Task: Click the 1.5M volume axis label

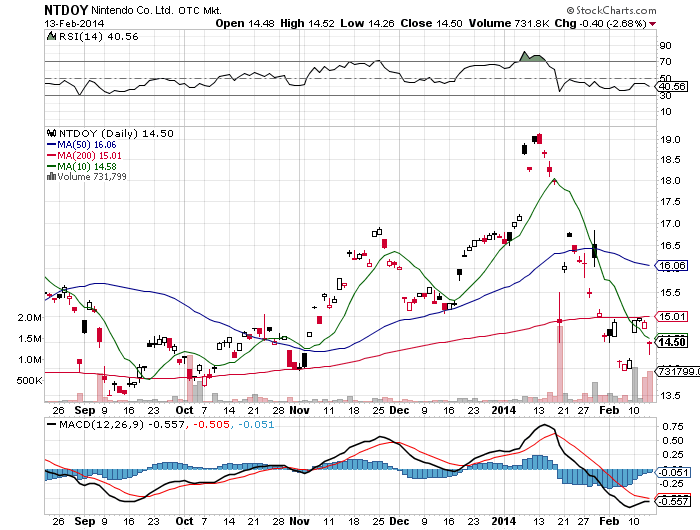Action: (30, 338)
